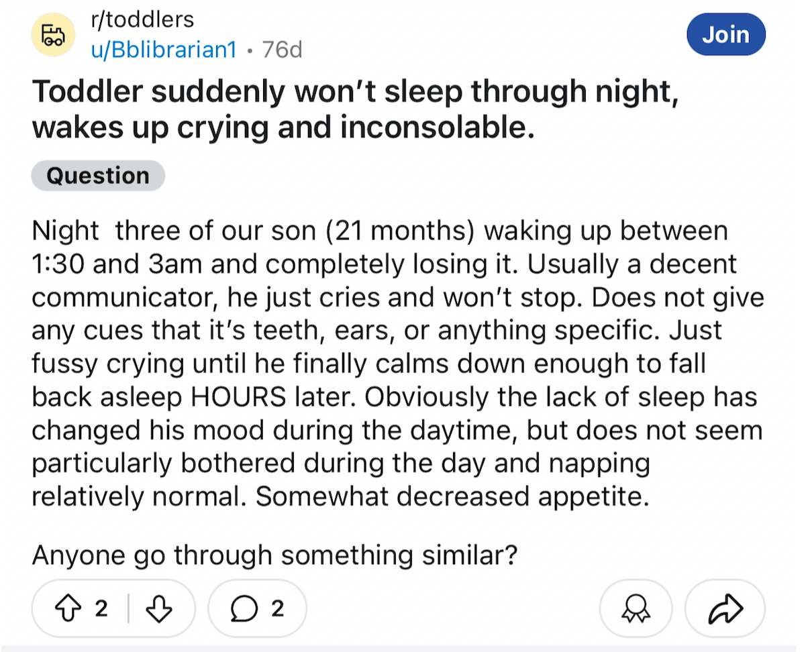Click 'Somewhat decreased appetite' sentence
The width and height of the screenshot is (812, 652).
452,497
